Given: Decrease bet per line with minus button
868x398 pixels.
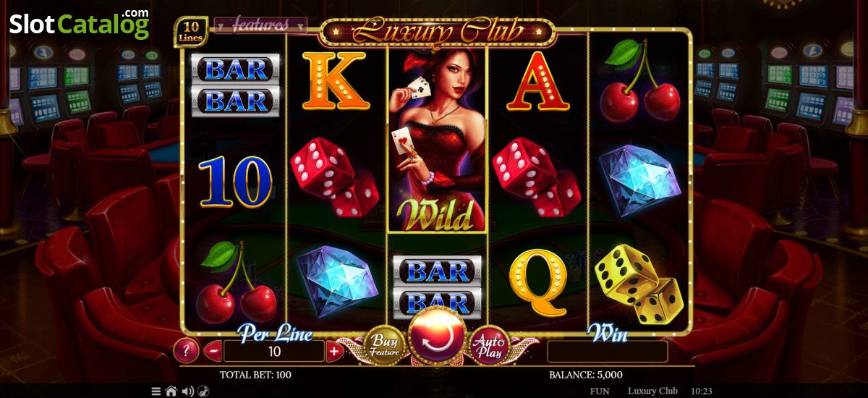Looking at the screenshot, I should coord(213,352).
